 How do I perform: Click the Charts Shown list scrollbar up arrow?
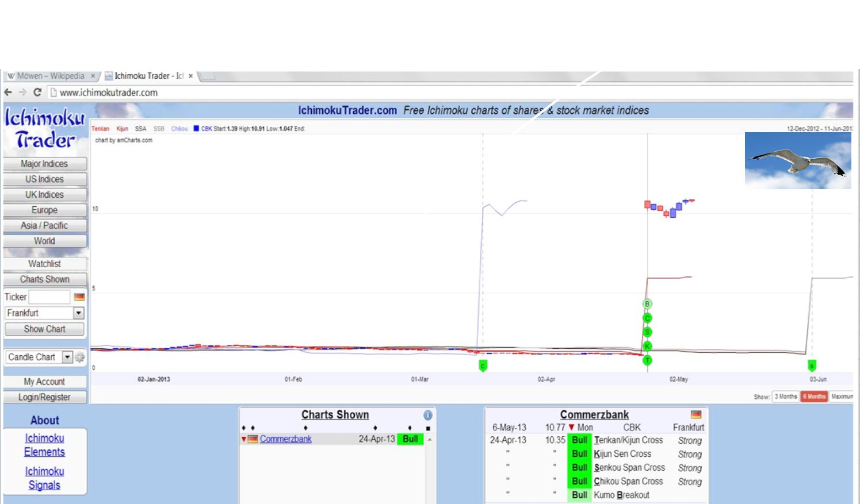(429, 440)
